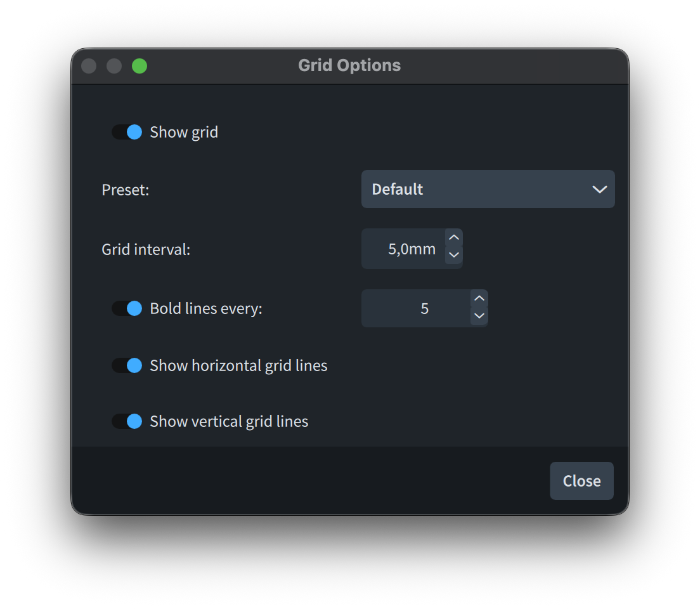
Task: Click the green zoom window button
Action: pos(139,66)
